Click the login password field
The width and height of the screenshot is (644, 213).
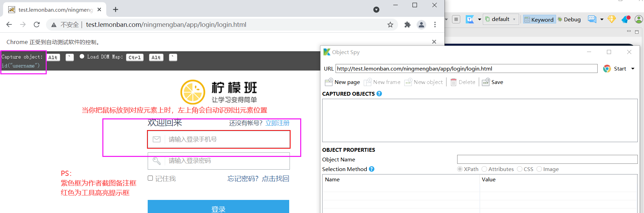coord(219,161)
